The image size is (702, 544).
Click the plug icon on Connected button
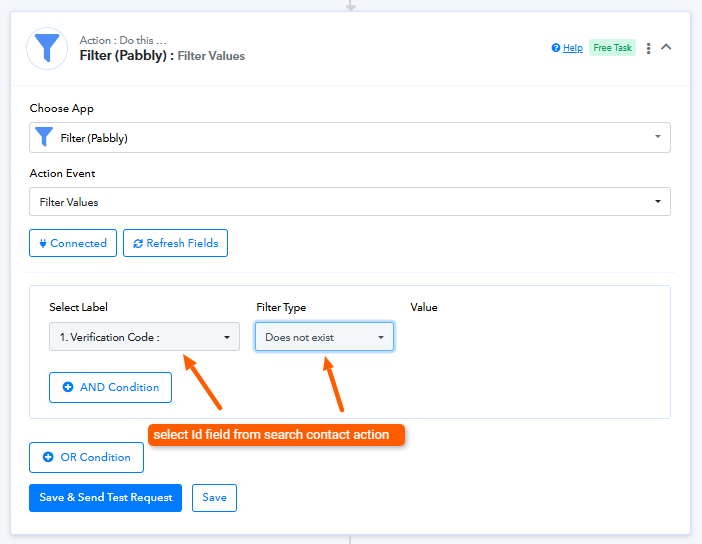(x=43, y=243)
